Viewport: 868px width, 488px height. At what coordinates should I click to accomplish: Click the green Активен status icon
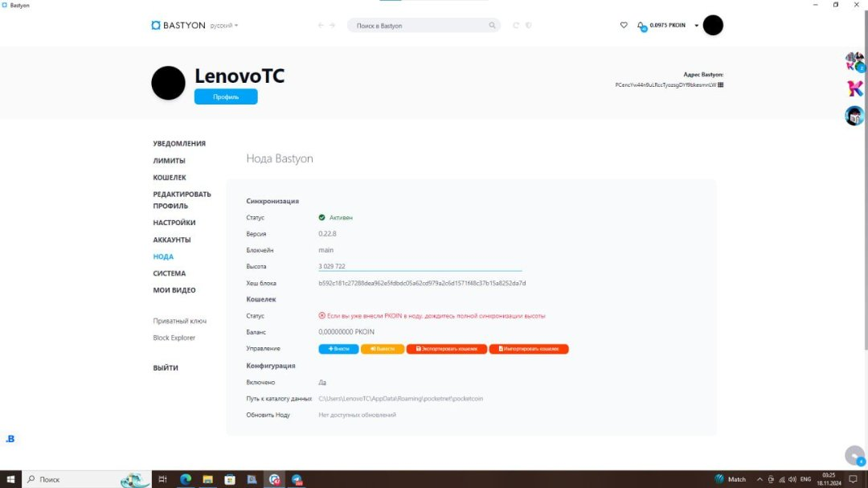click(x=321, y=218)
